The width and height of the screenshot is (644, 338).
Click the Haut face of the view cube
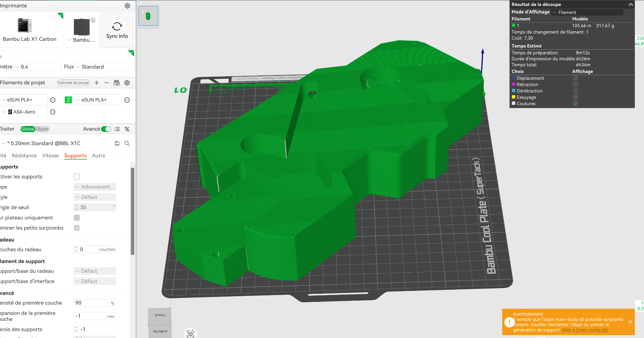point(160,315)
